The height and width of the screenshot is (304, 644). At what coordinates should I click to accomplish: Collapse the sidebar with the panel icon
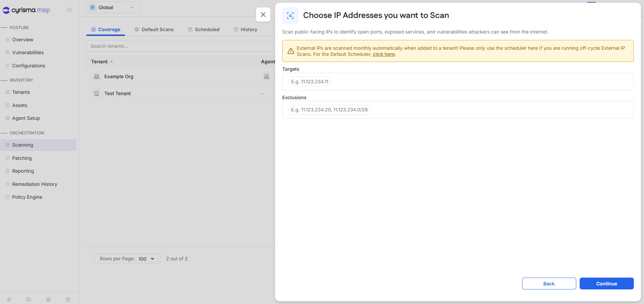[x=69, y=10]
